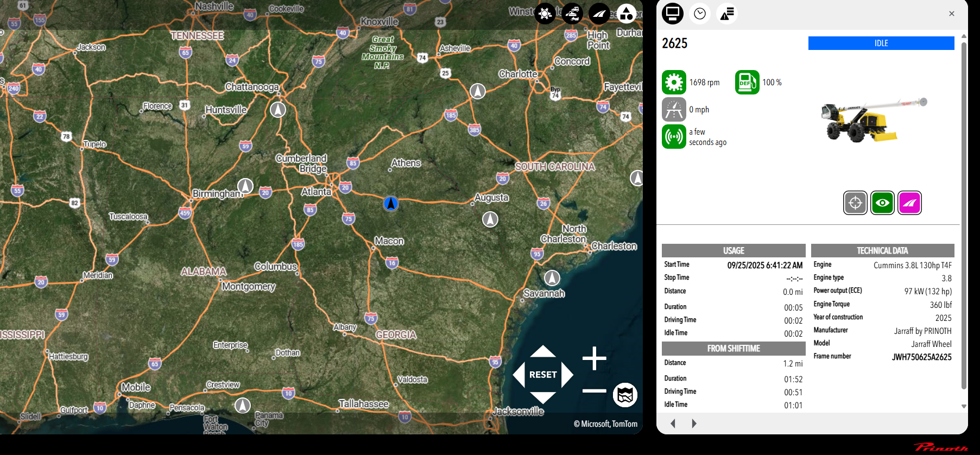Viewport: 980px width, 455px height.
Task: Pan map right with the right arrow
Action: point(567,375)
